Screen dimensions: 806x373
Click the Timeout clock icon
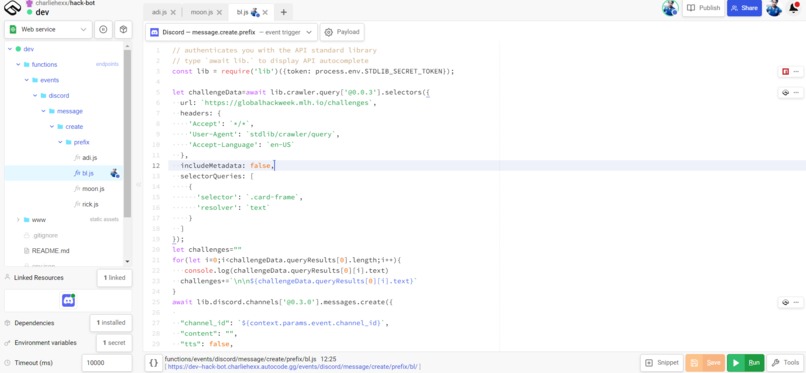(x=7, y=363)
